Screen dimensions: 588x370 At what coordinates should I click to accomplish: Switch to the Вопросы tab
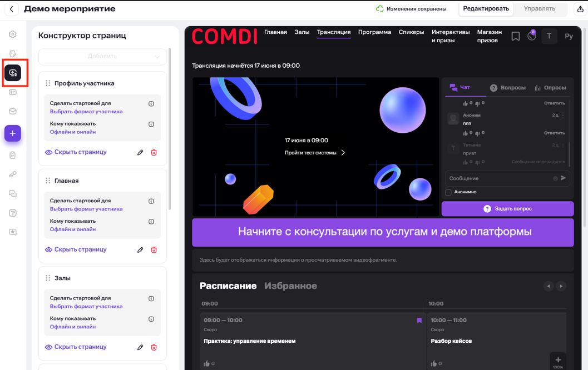coord(508,88)
